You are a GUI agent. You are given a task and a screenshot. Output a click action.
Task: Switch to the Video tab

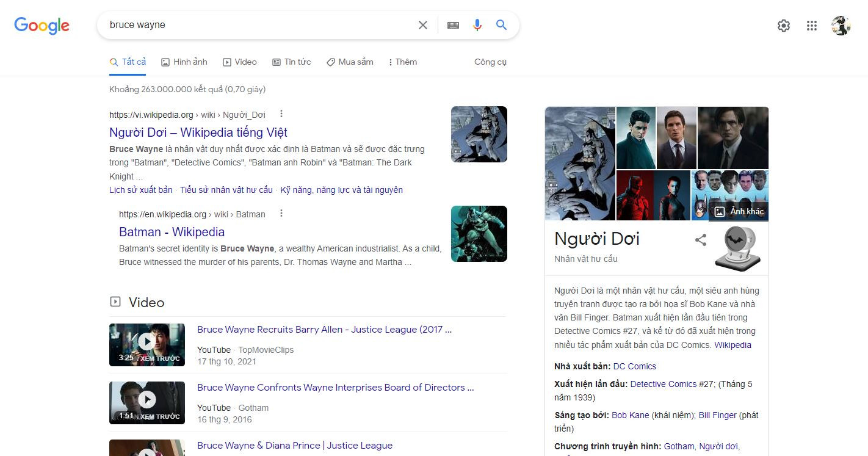(240, 62)
